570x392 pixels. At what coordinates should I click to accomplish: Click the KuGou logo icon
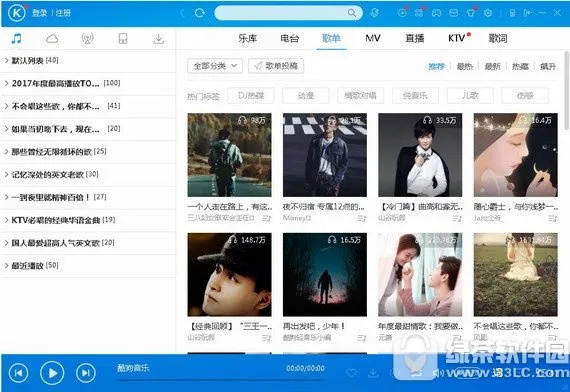tap(17, 13)
